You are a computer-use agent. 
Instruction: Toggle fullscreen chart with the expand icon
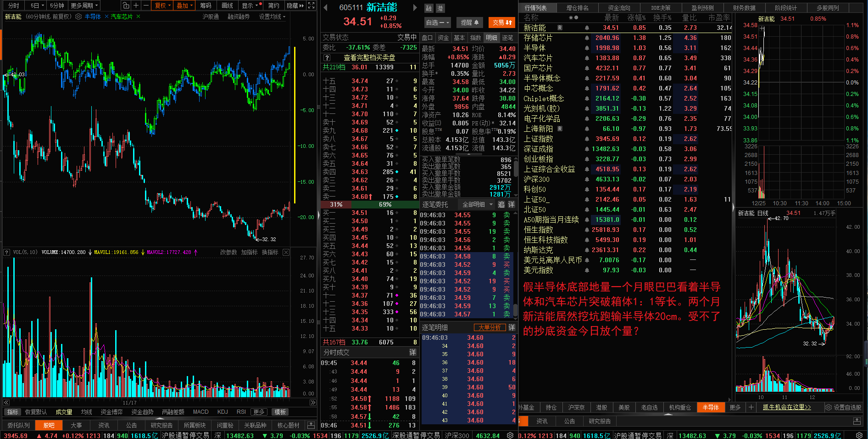[312, 6]
